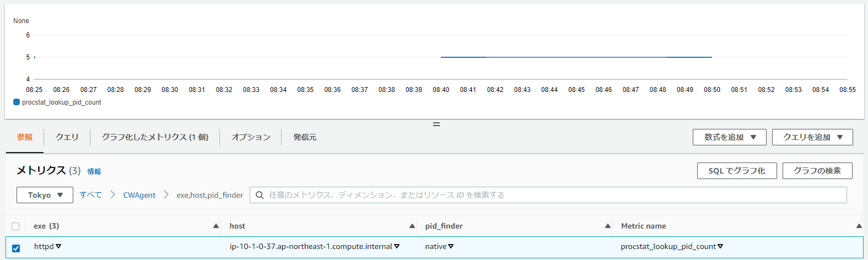868x260 pixels.
Task: Sort by exe column arrow
Action: pyautogui.click(x=216, y=226)
